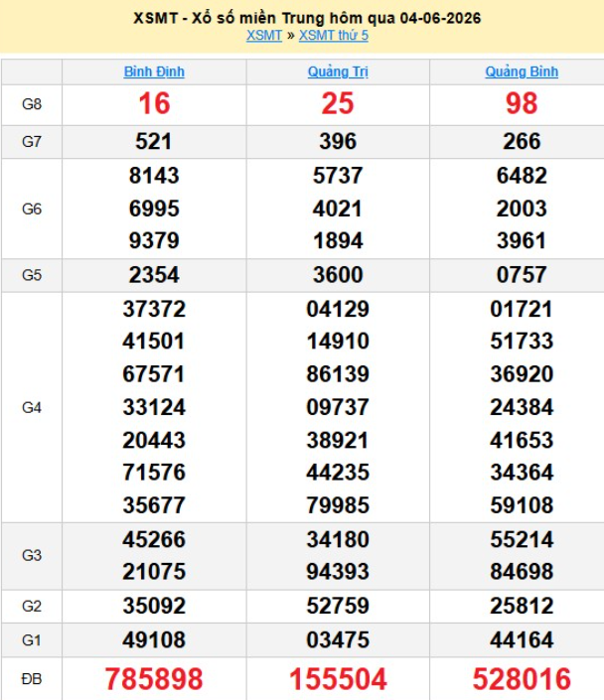
Task: Click G4 number 38921
Action: point(338,440)
